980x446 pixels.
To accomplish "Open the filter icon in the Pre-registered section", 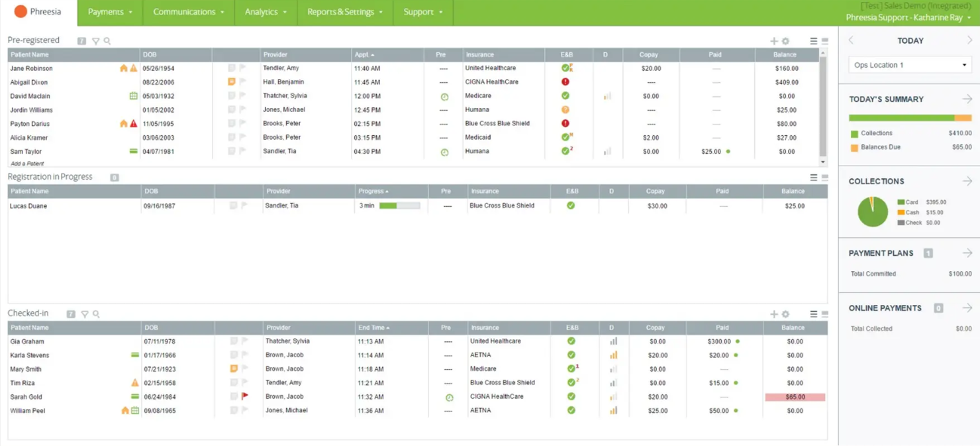I will point(96,41).
